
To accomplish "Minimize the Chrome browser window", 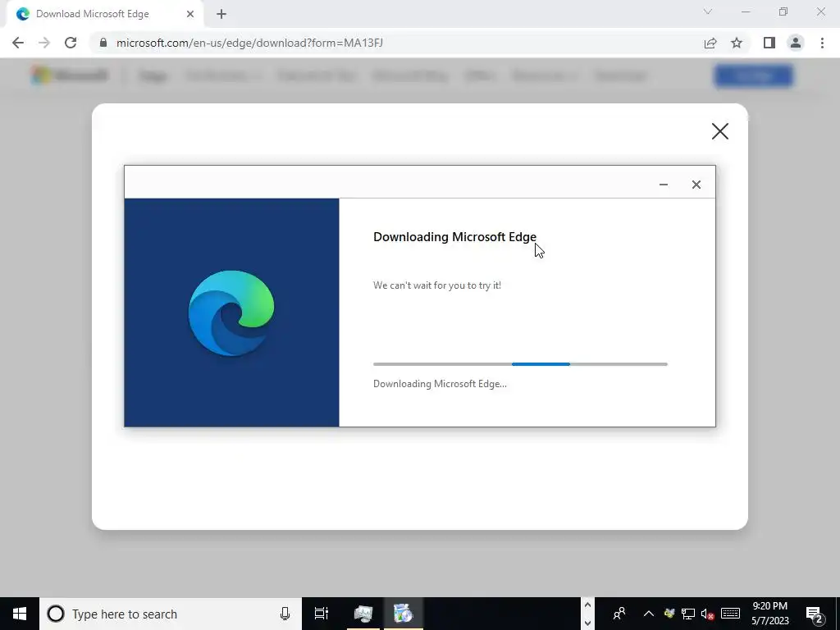I will [746, 11].
